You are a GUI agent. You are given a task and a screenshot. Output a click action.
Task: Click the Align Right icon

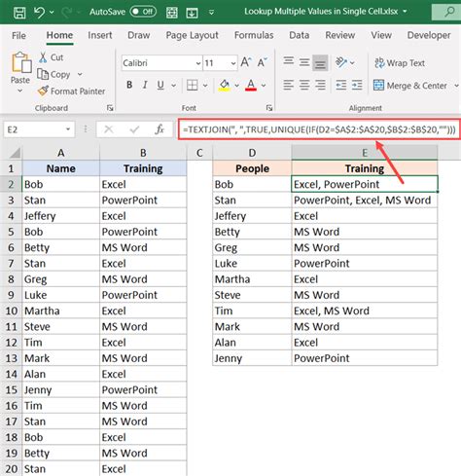pos(320,86)
